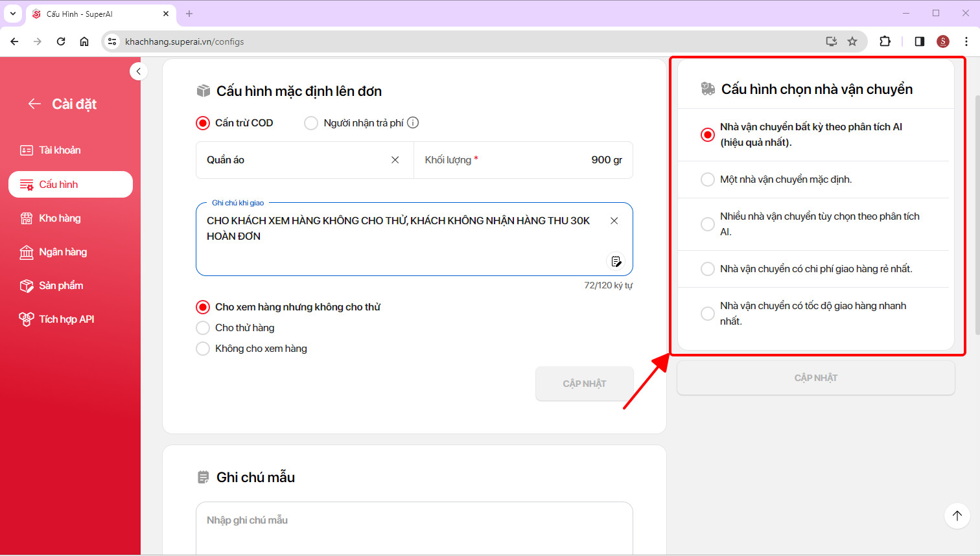Choose Một nhà vận chuyển mặc định

coord(708,180)
